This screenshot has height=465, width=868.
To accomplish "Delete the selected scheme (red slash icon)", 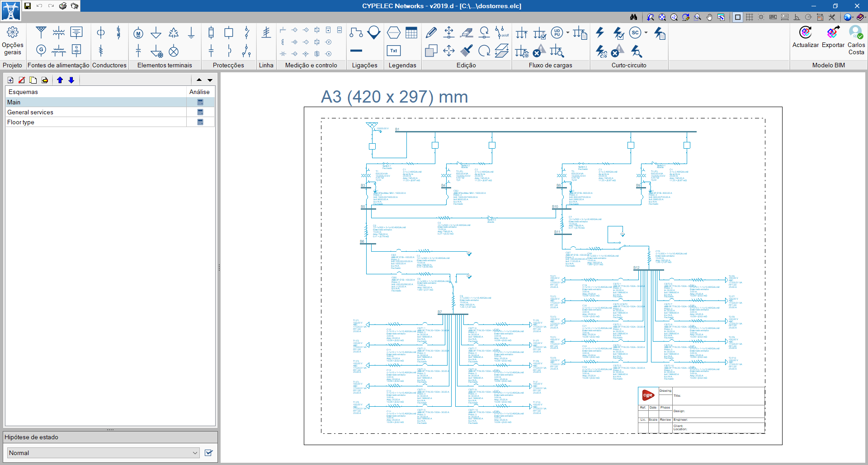I will pos(22,80).
